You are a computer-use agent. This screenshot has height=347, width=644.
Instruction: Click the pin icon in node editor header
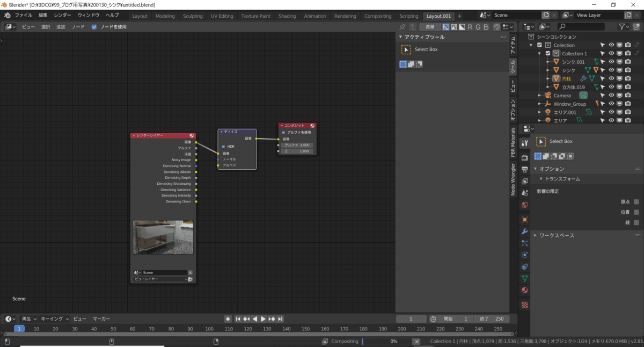coord(403,27)
